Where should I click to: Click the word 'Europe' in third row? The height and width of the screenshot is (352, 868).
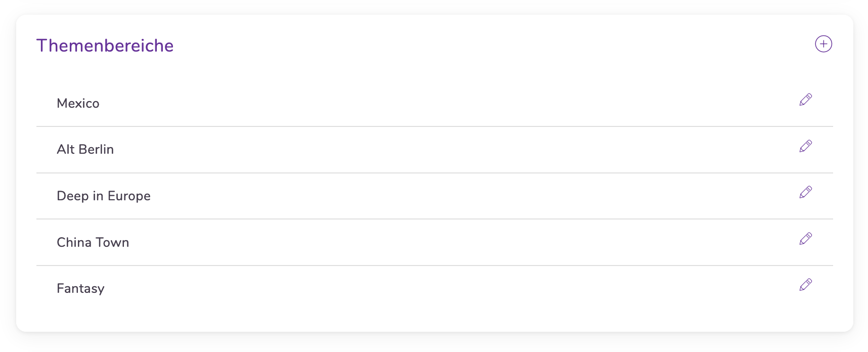point(129,196)
